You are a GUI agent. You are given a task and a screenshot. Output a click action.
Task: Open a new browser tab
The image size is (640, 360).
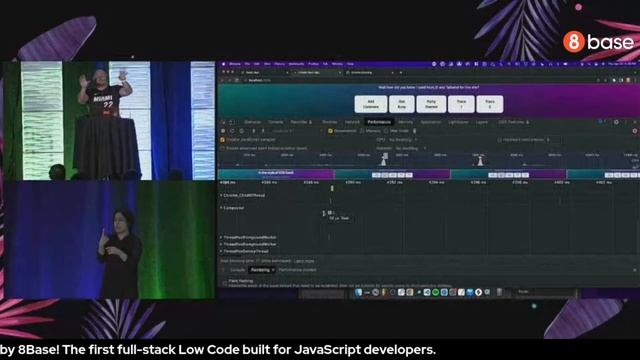(x=401, y=72)
